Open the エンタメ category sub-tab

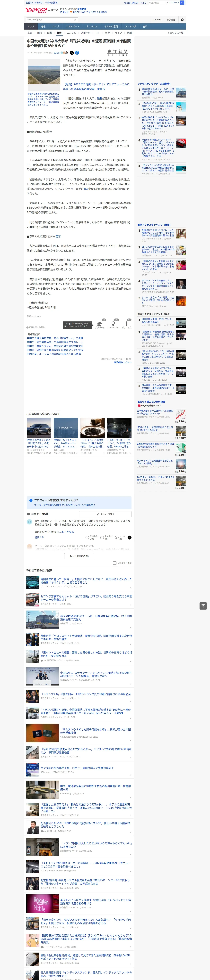coord(71,33)
